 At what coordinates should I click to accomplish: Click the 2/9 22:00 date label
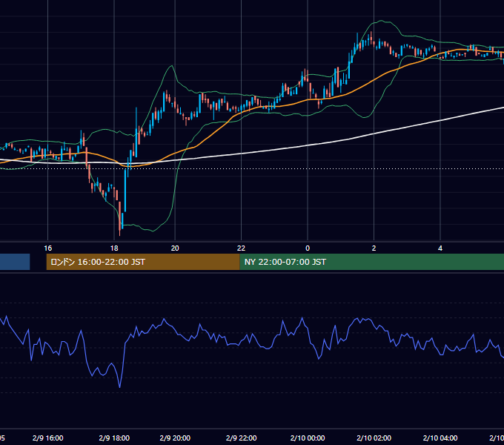tap(241, 438)
